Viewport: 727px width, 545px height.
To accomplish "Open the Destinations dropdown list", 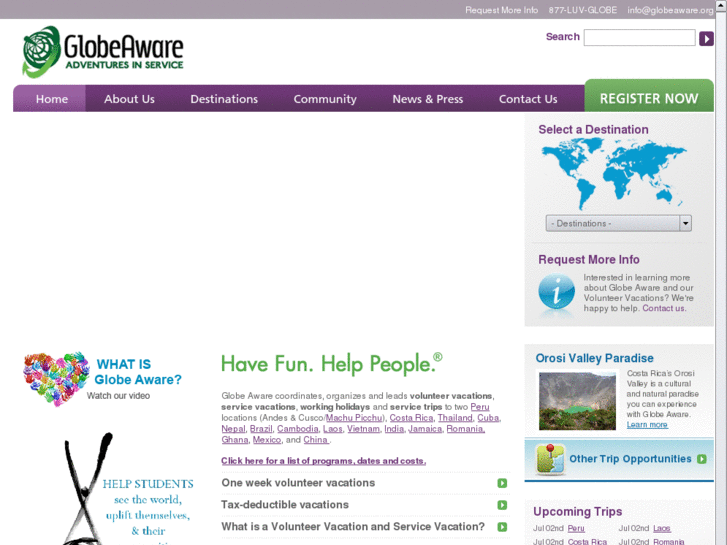I will 619,223.
